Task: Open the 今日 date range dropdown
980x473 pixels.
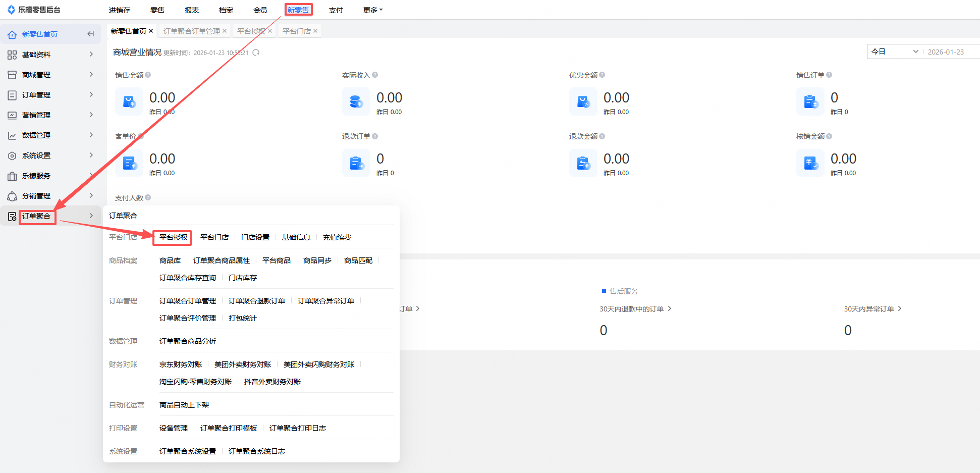Action: tap(895, 51)
